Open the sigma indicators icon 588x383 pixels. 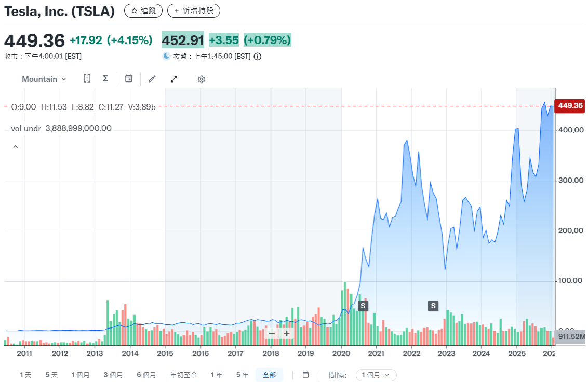click(x=105, y=79)
